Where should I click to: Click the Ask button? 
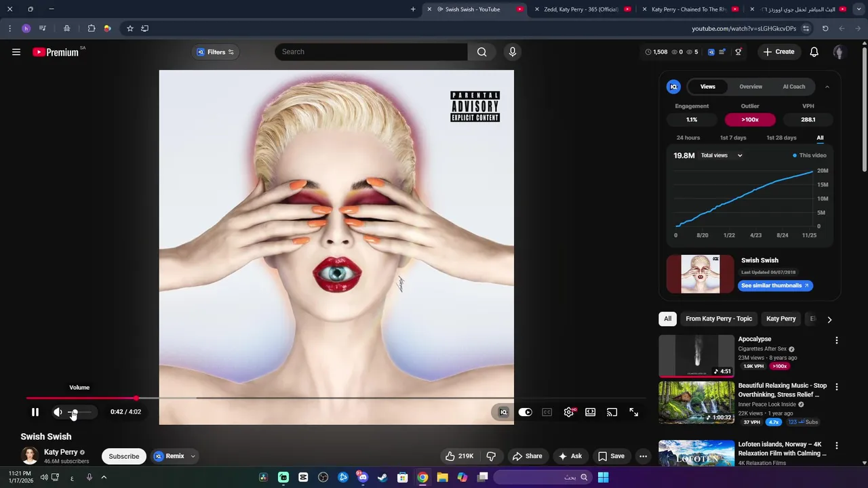(x=570, y=456)
